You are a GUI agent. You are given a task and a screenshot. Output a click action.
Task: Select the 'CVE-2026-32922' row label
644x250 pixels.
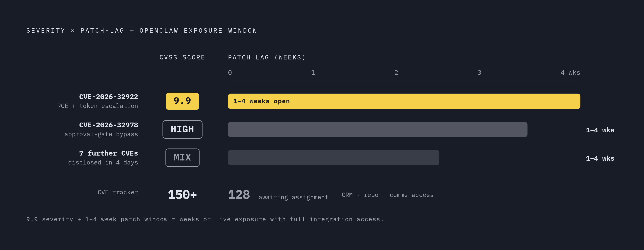pyautogui.click(x=109, y=97)
